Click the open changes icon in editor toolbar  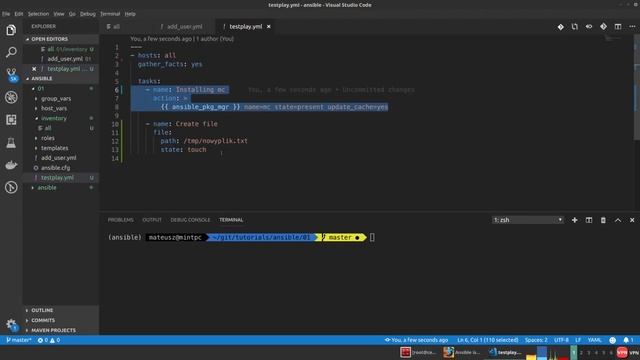(x=575, y=27)
